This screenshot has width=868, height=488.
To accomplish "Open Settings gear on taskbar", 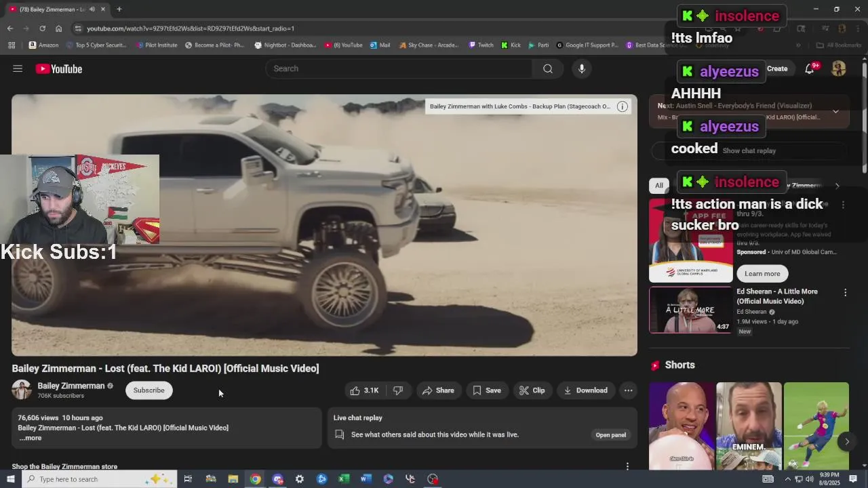I will (299, 479).
